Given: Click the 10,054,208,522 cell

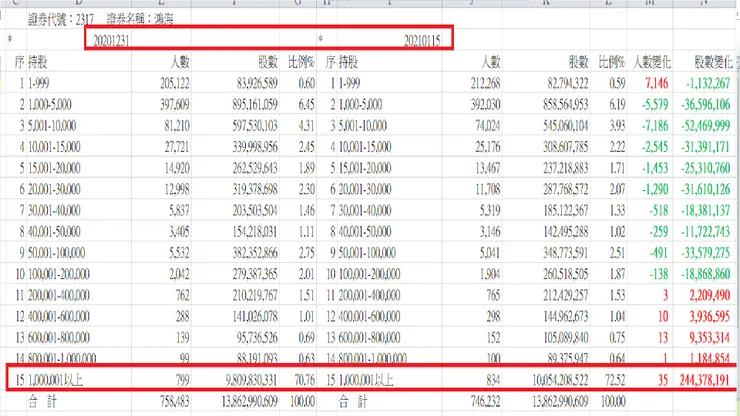Looking at the screenshot, I should pyautogui.click(x=560, y=380).
